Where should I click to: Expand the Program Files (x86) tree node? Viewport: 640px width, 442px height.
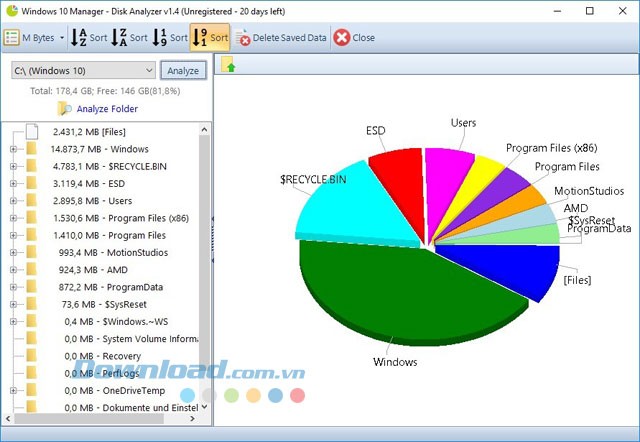pos(13,218)
